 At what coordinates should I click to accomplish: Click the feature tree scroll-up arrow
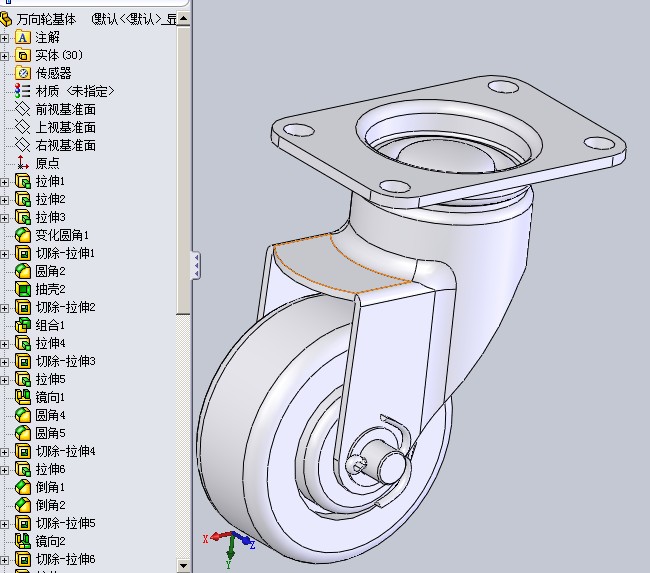pos(183,18)
